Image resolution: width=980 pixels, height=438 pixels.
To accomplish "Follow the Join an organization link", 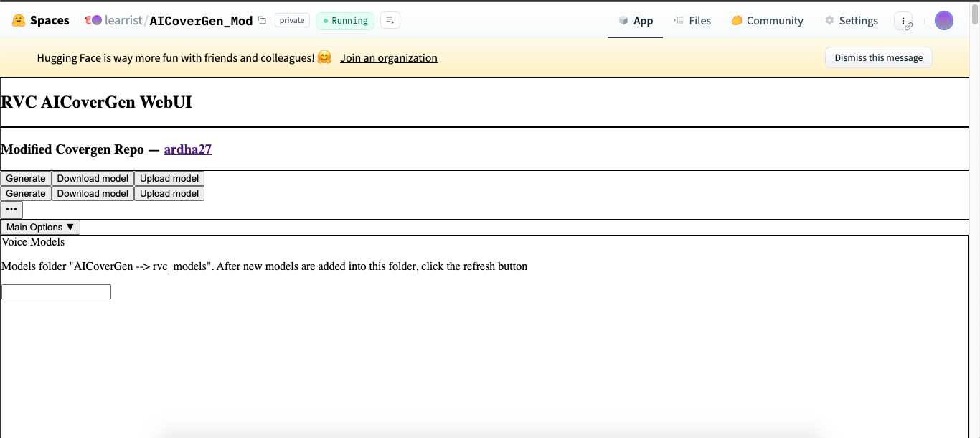I will coord(389,58).
